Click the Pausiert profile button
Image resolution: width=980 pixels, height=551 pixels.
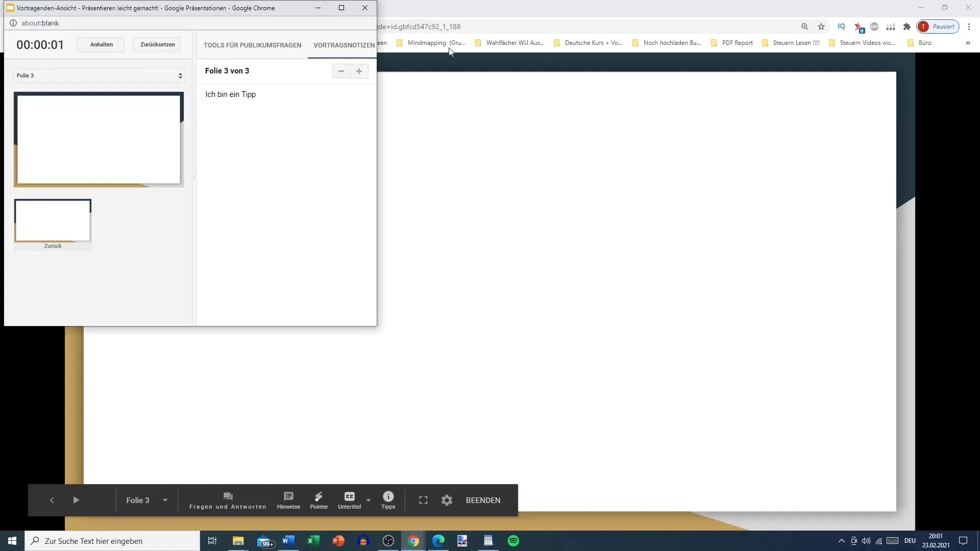pos(938,27)
